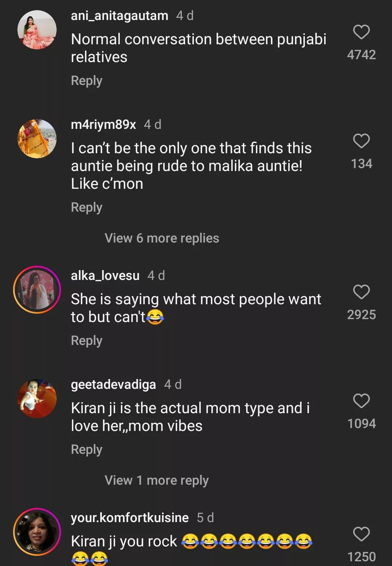Reply to m4riym89x's comment
392x566 pixels.
86,207
